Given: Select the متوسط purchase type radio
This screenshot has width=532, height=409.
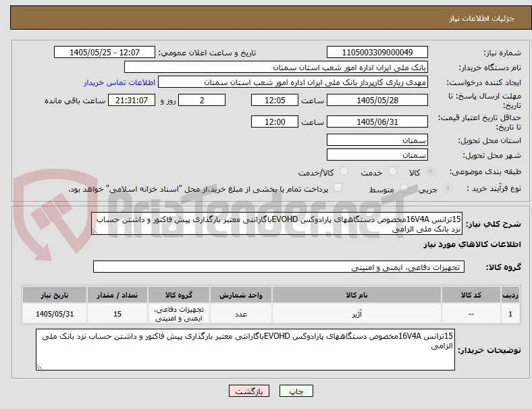Looking at the screenshot, I should click(404, 188).
